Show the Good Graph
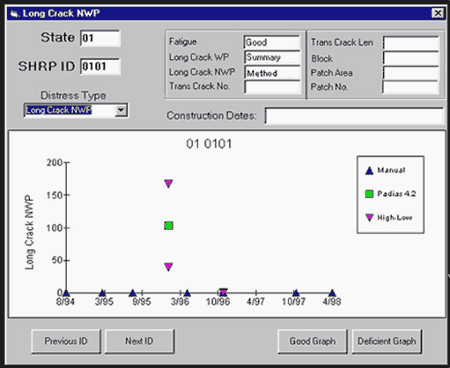The width and height of the screenshot is (450, 368). point(312,341)
